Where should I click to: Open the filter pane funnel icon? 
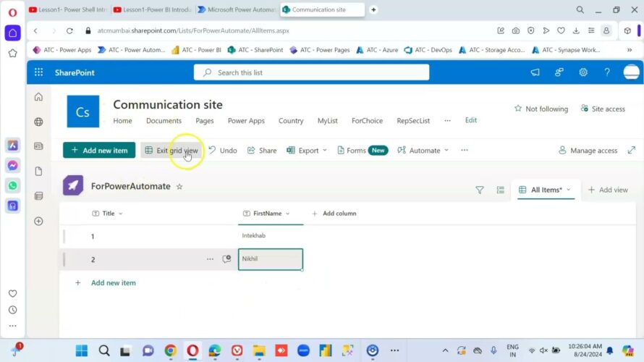tap(479, 190)
